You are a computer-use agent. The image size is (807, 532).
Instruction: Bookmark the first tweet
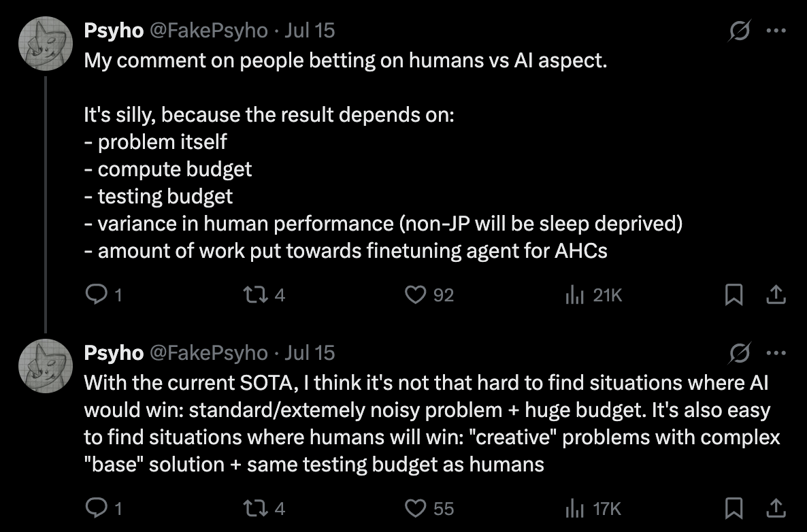[734, 295]
